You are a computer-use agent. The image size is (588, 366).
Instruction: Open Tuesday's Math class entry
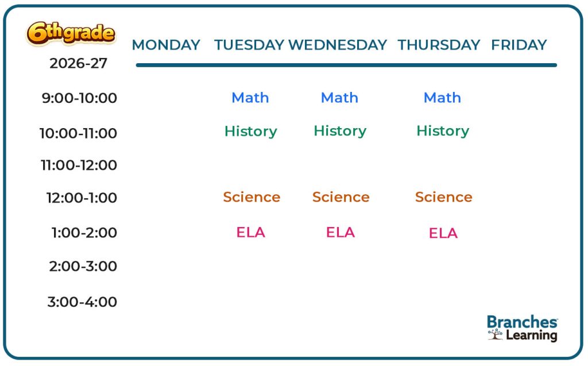tap(250, 98)
